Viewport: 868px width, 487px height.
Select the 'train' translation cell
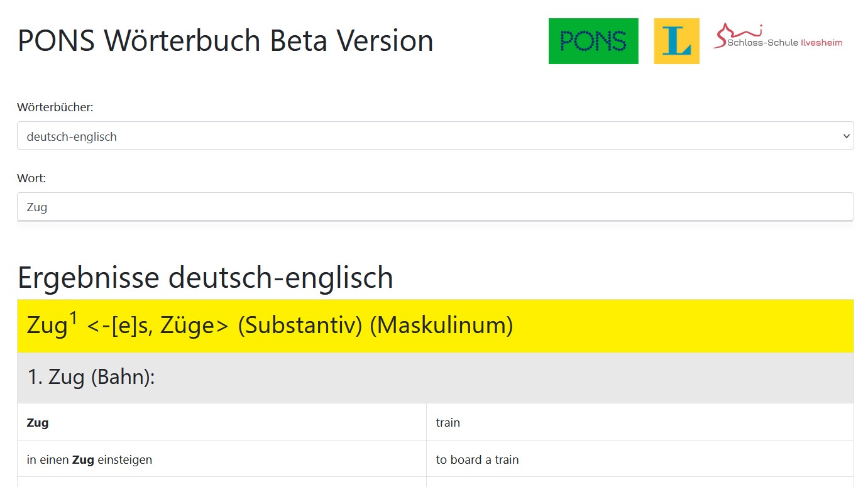[x=448, y=423]
